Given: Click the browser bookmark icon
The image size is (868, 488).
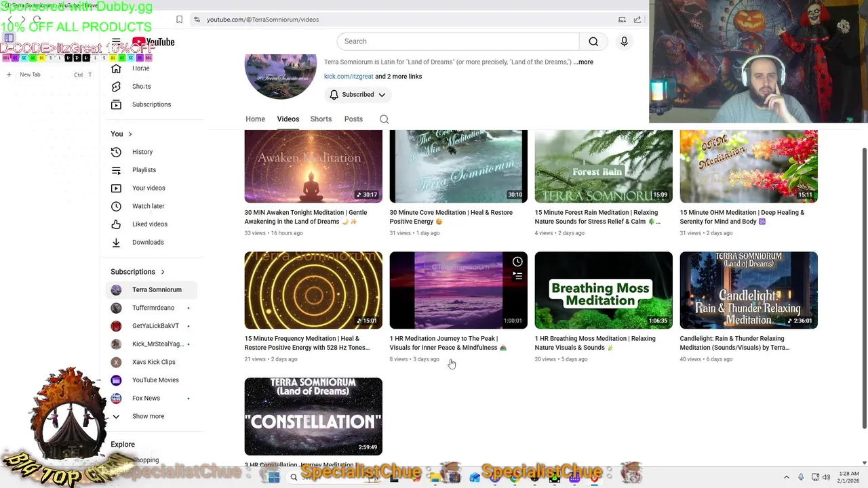Looking at the screenshot, I should 179,20.
